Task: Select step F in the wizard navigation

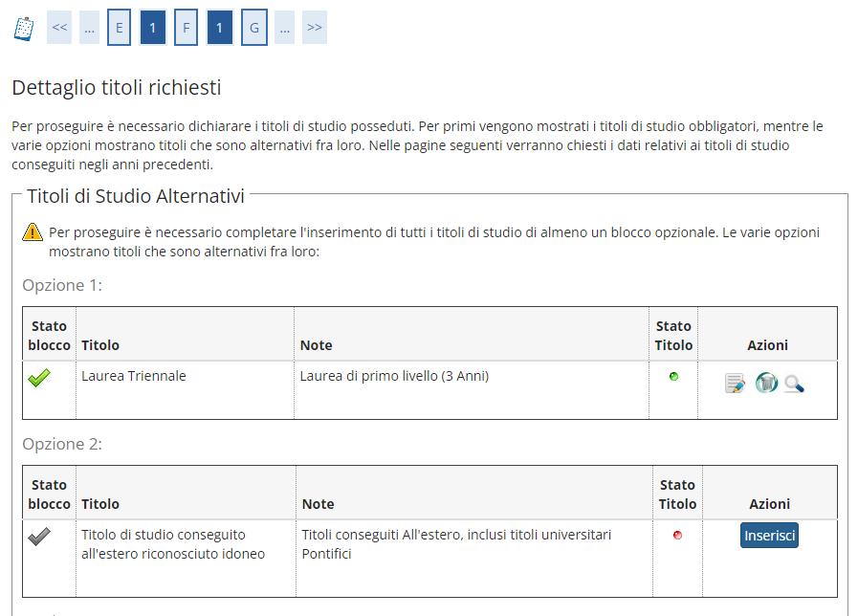Action: pos(187,28)
